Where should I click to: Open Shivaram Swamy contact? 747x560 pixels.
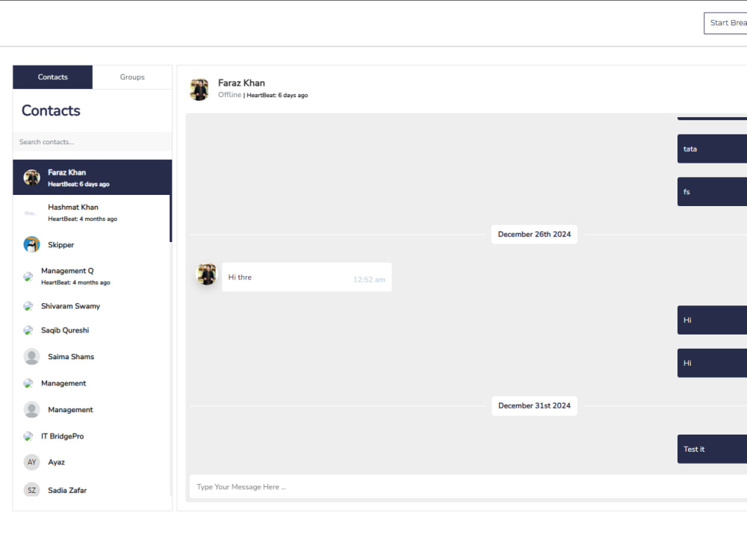[91, 306]
